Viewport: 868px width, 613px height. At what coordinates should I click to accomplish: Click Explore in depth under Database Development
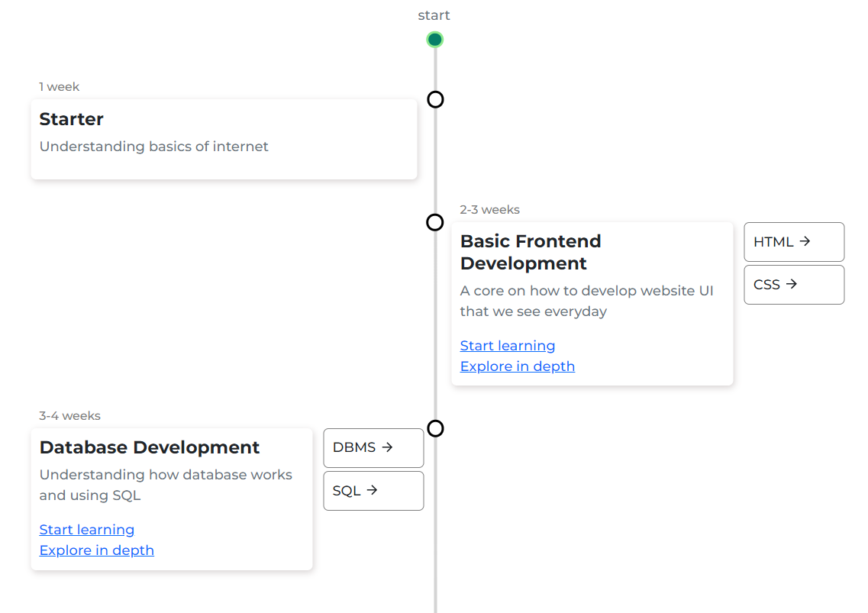click(96, 550)
